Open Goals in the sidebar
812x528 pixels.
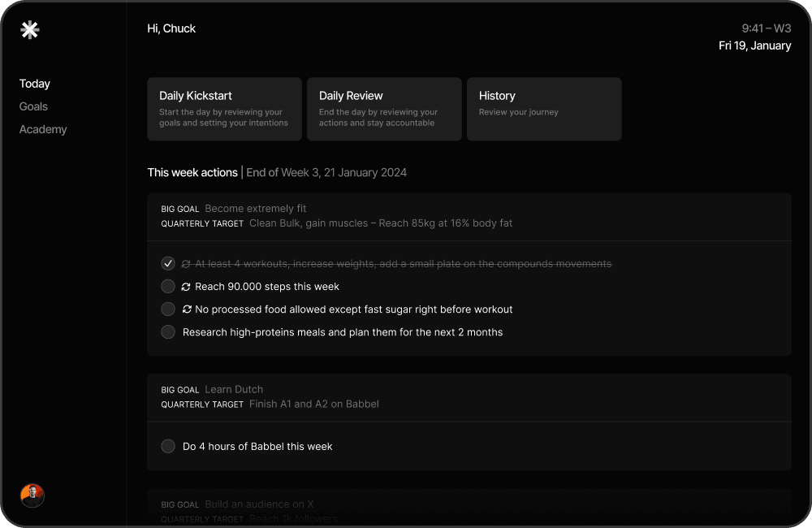click(33, 106)
